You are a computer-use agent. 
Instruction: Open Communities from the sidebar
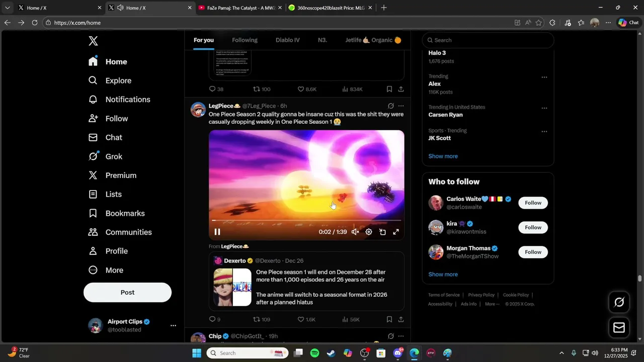click(120, 232)
